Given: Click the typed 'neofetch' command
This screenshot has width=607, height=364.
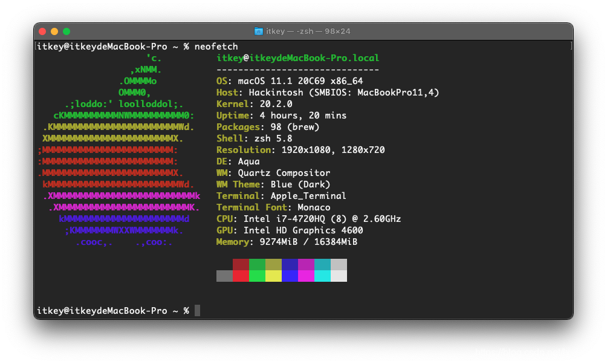Looking at the screenshot, I should (216, 47).
